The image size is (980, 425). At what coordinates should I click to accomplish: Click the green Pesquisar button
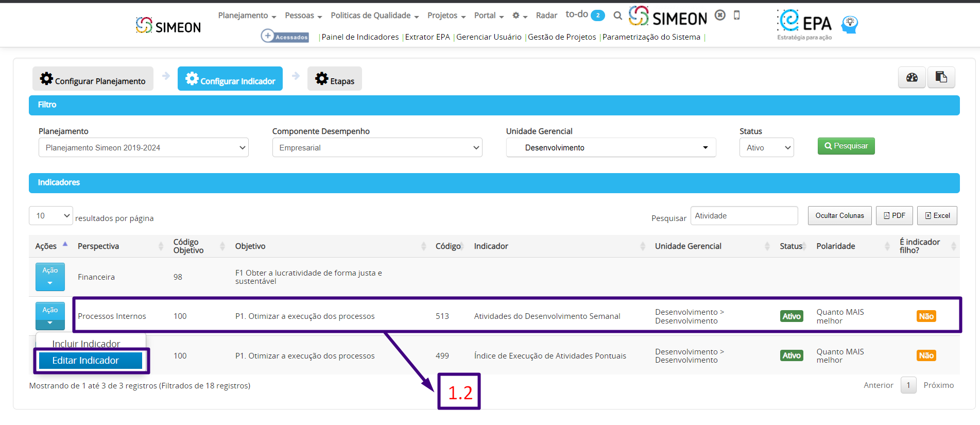(846, 146)
